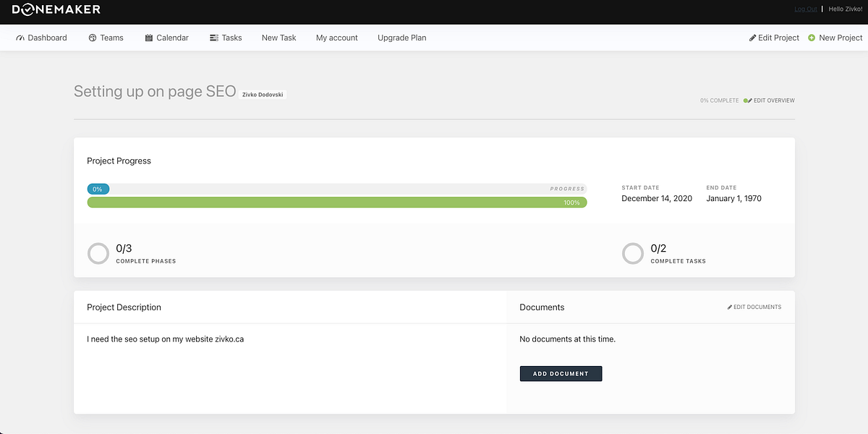
Task: Click the 0% COMPLETE label
Action: [x=720, y=101]
